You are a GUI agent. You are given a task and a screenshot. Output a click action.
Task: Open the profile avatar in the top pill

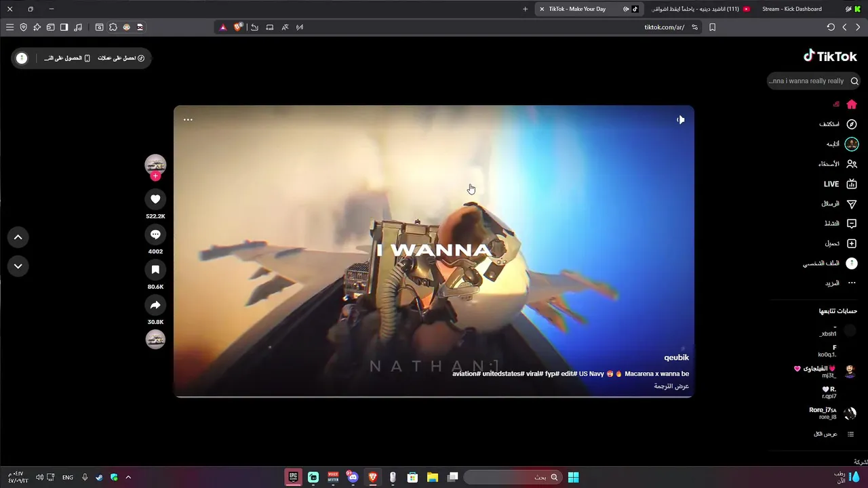pyautogui.click(x=22, y=58)
